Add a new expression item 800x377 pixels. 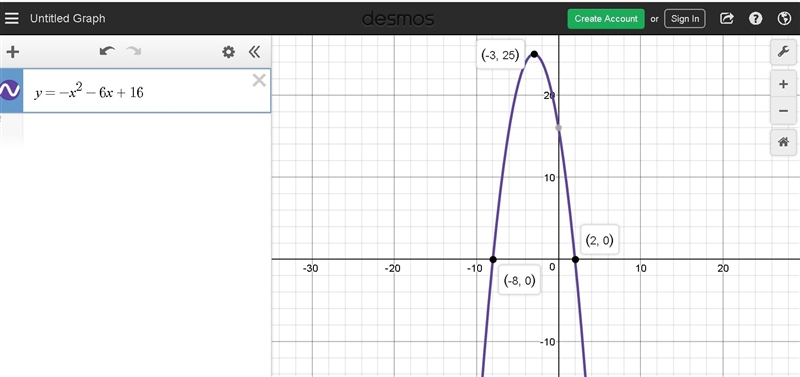coord(13,52)
